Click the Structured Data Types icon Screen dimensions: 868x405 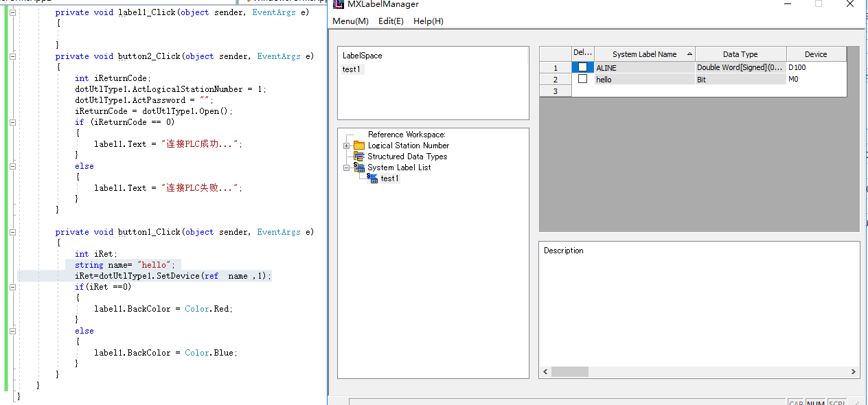[x=359, y=157]
